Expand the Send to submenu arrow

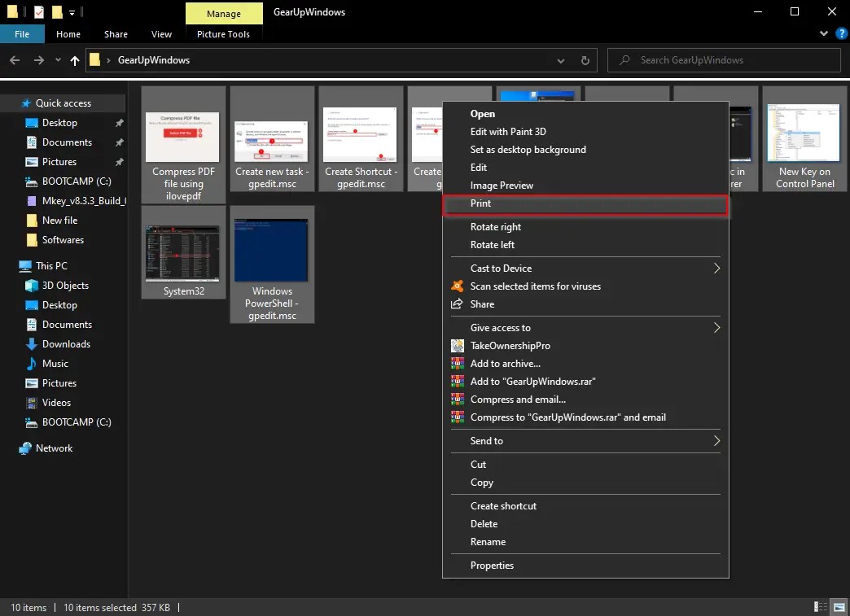pos(716,441)
